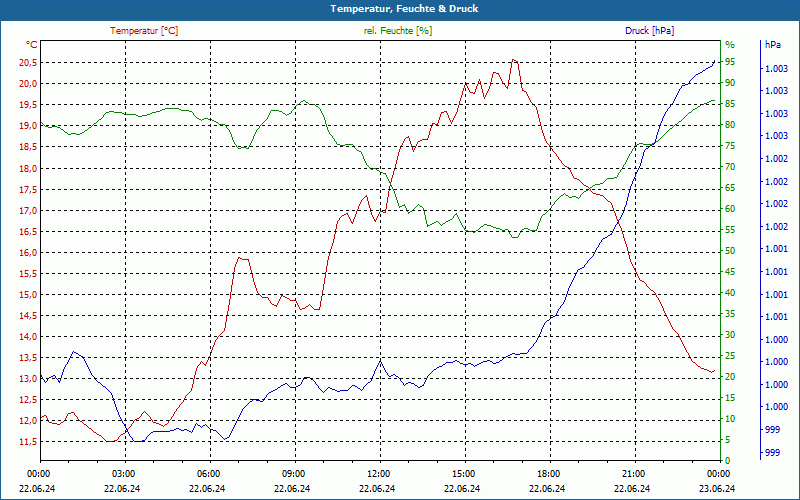Click the 75 humidity axis tick

[730, 146]
